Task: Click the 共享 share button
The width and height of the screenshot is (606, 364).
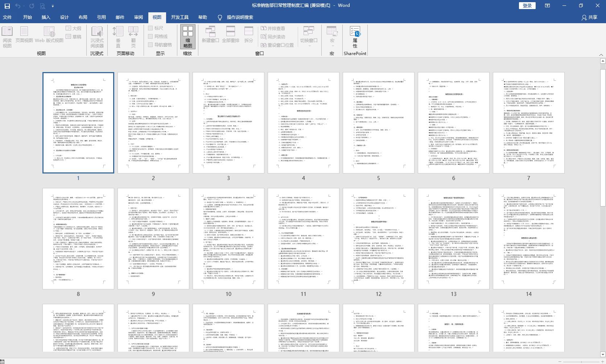Action: coord(589,17)
